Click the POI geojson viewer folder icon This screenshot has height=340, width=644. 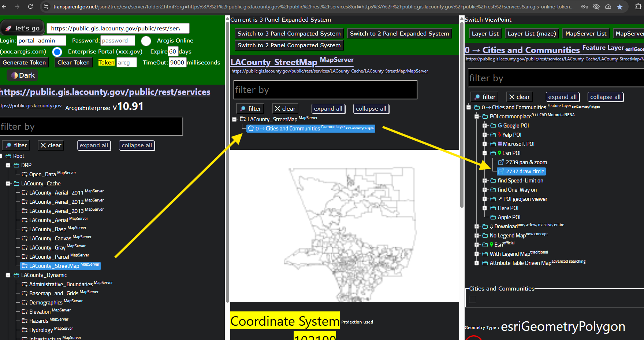point(493,199)
